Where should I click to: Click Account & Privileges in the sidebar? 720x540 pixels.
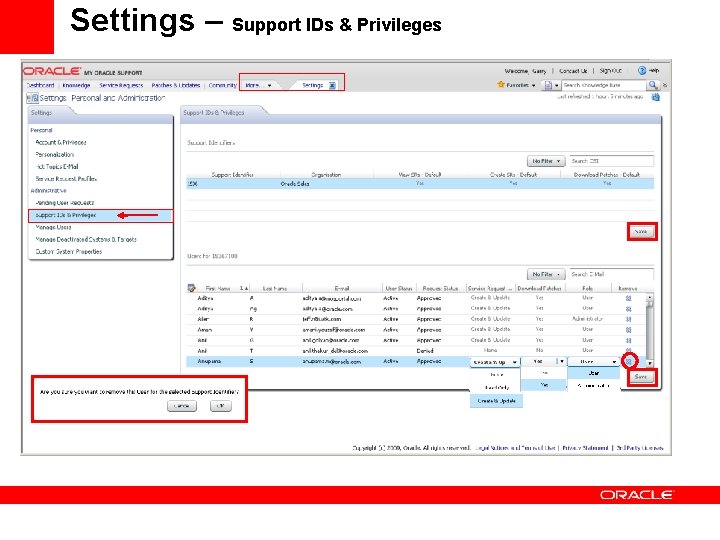(x=61, y=142)
